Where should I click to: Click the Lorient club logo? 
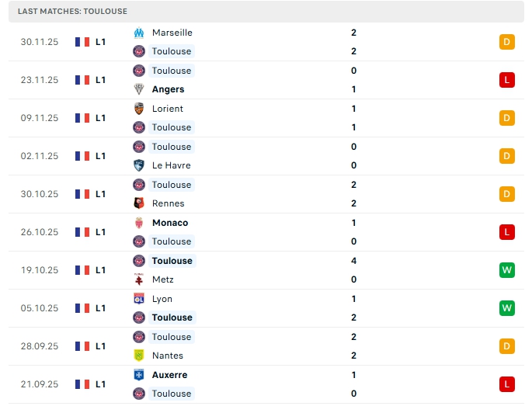[139, 109]
